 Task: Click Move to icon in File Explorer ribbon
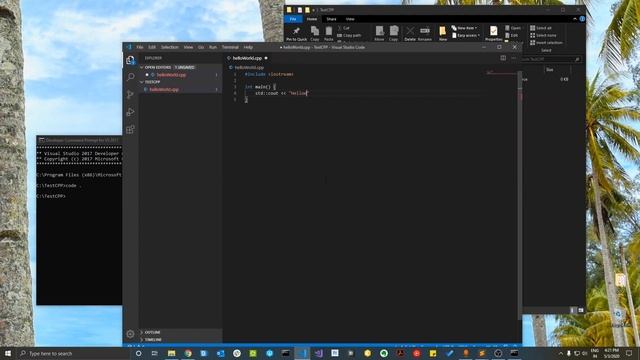tap(379, 33)
